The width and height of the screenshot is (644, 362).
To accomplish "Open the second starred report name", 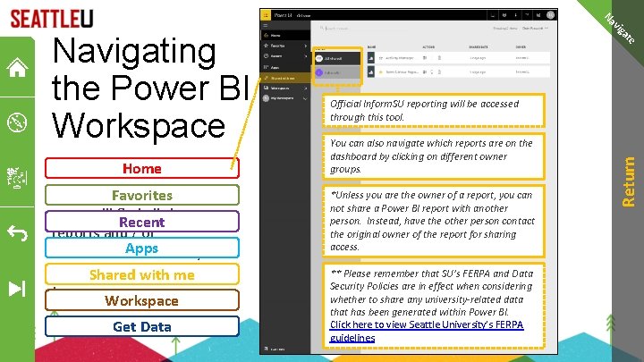I will click(x=402, y=72).
